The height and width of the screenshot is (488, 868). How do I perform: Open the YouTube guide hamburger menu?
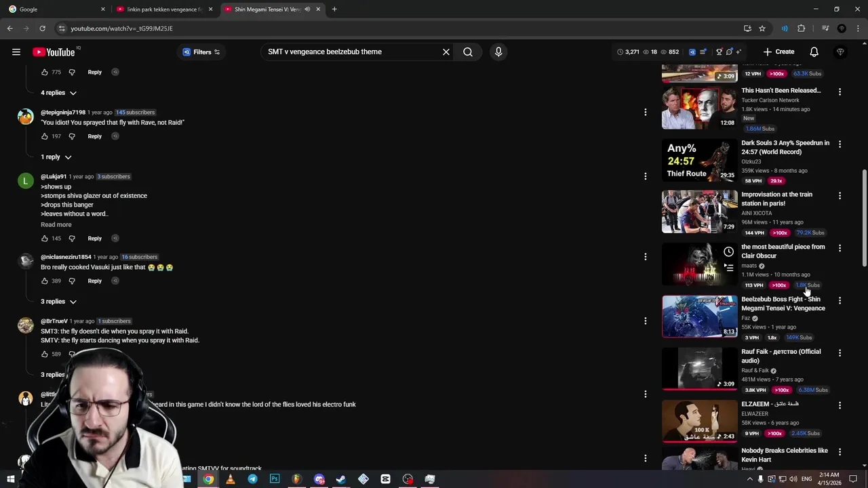[16, 52]
